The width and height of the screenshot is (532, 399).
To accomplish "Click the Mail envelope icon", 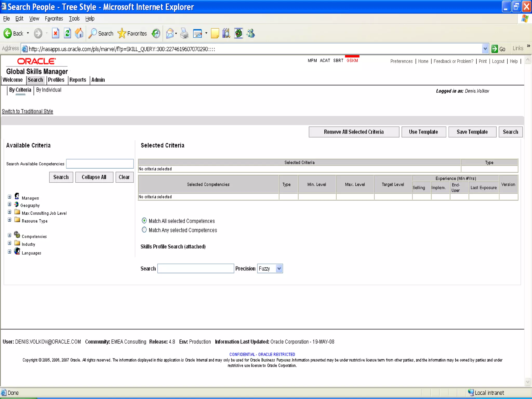I will [170, 33].
